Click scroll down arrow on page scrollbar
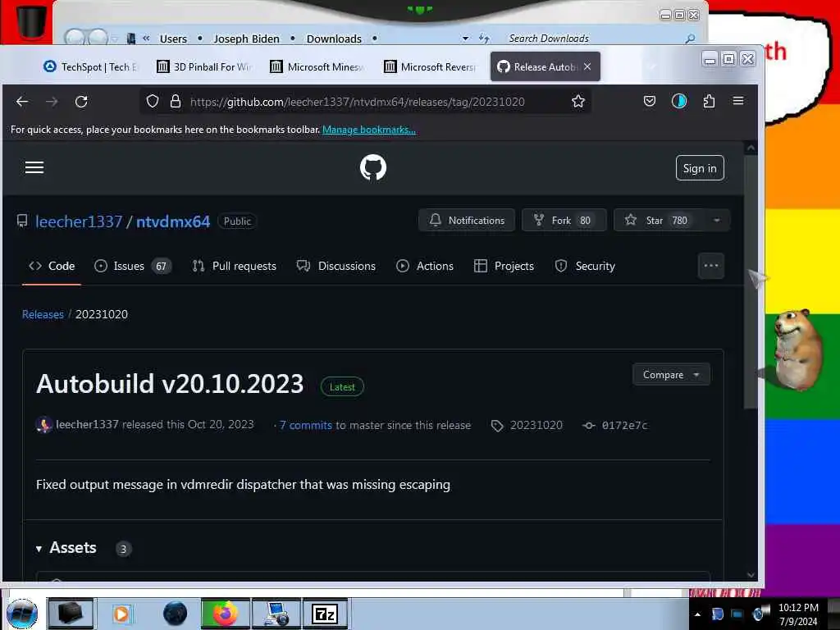The image size is (840, 630). (x=751, y=575)
